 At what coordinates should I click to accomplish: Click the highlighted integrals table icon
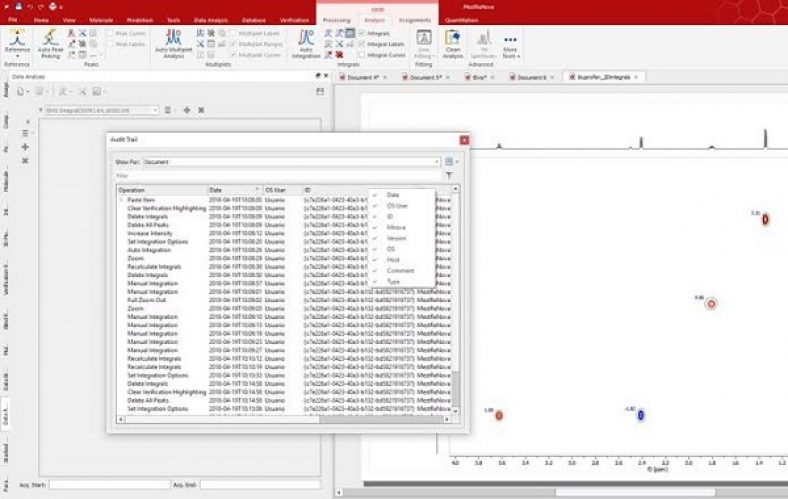(x=350, y=33)
